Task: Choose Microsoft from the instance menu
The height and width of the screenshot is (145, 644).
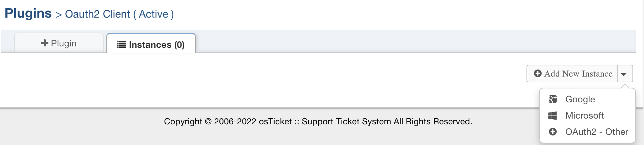Action: [584, 116]
